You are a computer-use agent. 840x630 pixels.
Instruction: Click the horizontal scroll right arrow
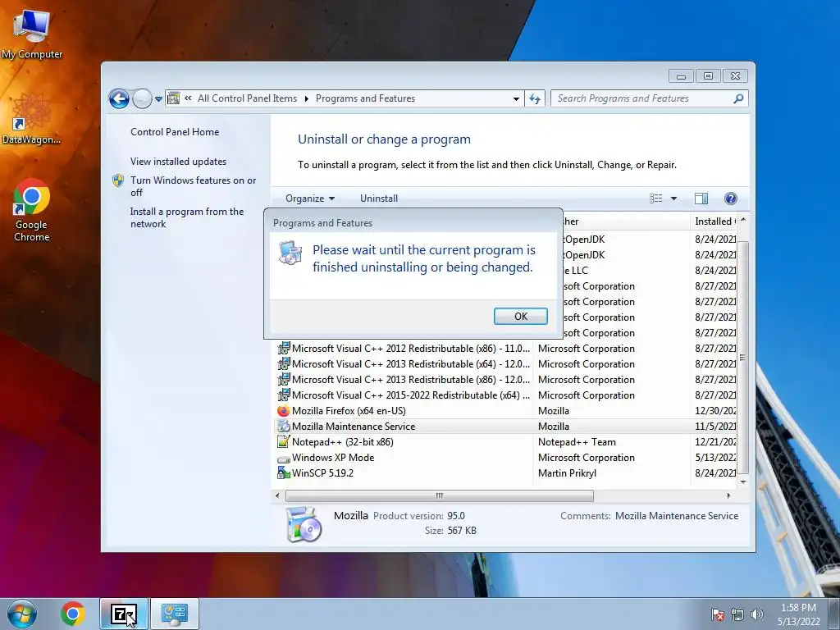728,495
